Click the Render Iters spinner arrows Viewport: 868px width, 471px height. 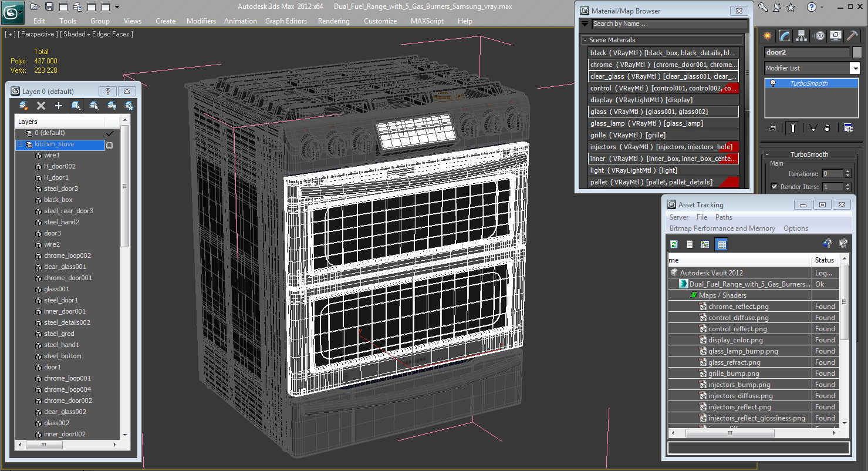[x=847, y=187]
